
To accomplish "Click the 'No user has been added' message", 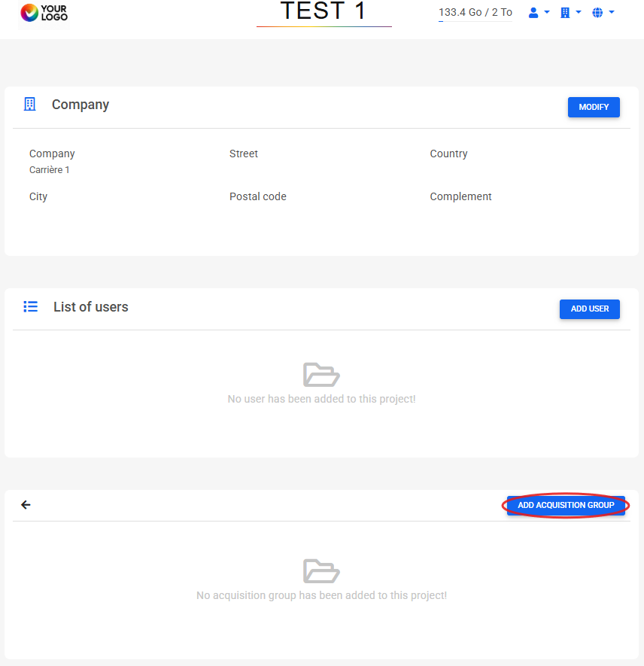I will pyautogui.click(x=321, y=399).
